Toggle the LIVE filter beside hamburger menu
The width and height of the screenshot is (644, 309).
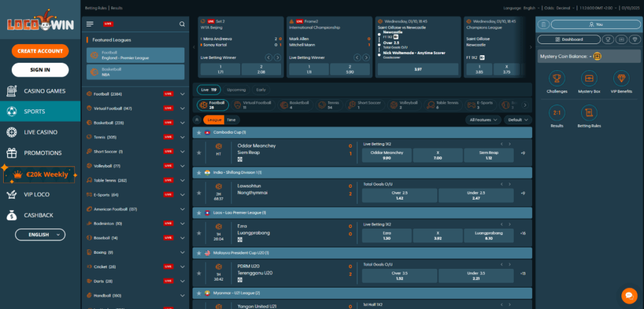tap(108, 24)
